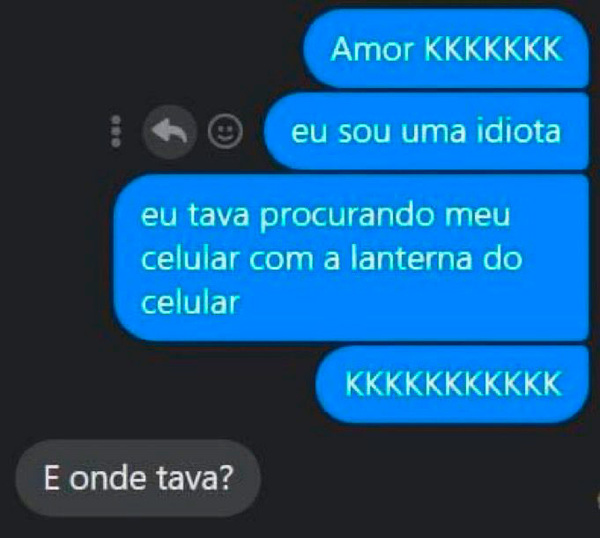Screen dimensions: 600x538
Task: Click the final 'celular' word on last line
Action: pos(190,302)
